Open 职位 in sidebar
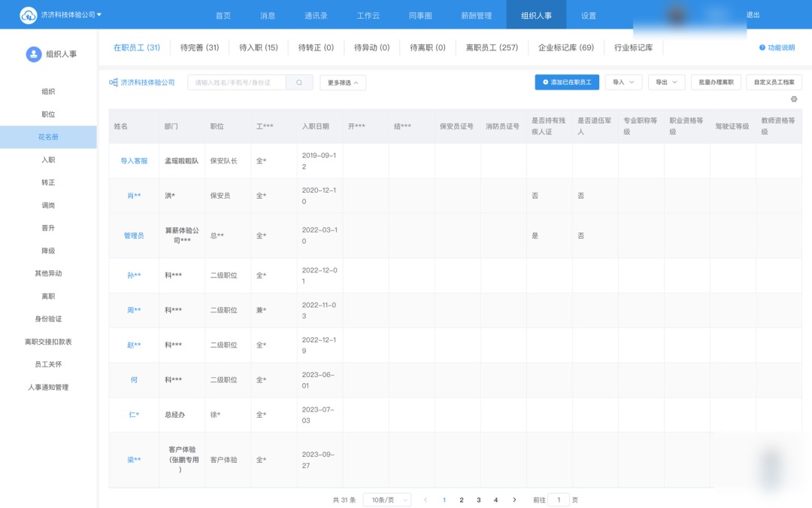 tap(48, 114)
